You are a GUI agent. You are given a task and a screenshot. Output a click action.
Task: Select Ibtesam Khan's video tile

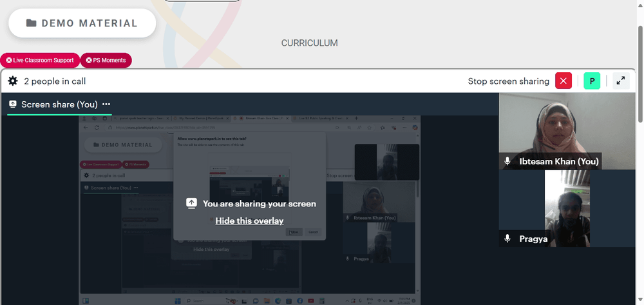pos(567,131)
